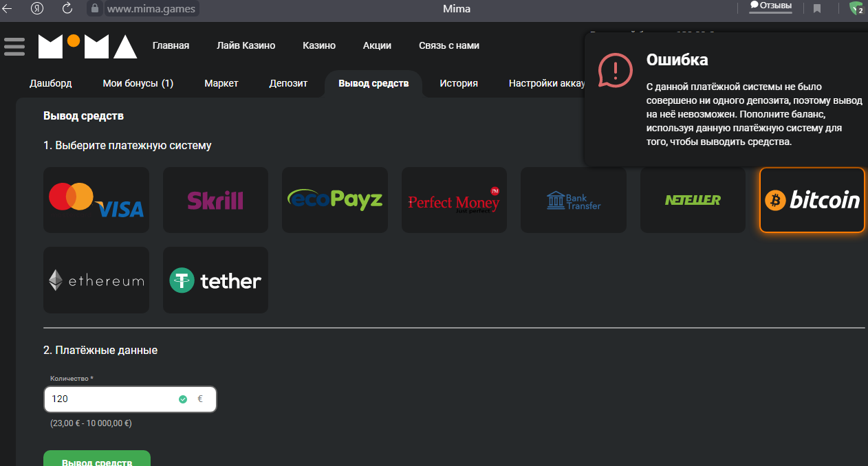Switch to Мои бонусы (1) tab

tap(138, 83)
